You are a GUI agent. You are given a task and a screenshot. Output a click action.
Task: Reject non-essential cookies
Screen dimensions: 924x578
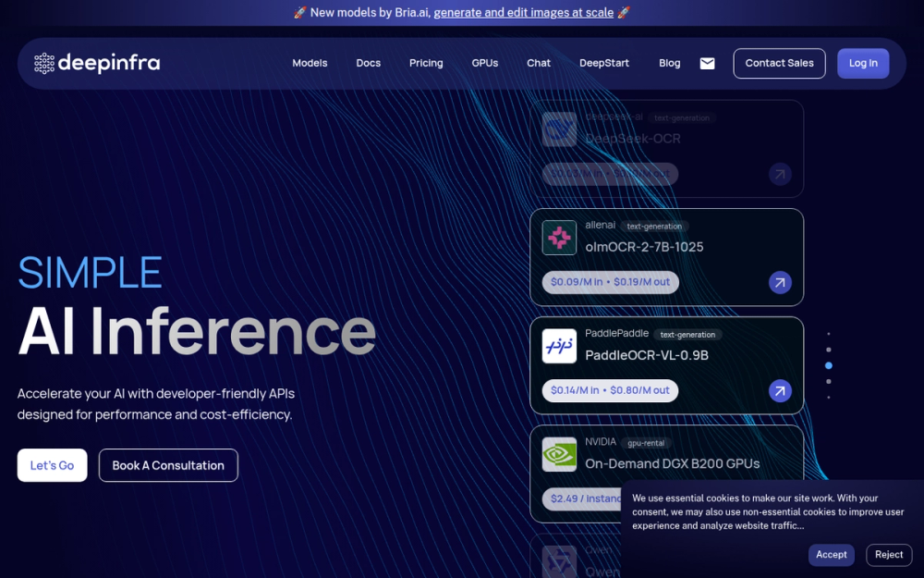[889, 555]
